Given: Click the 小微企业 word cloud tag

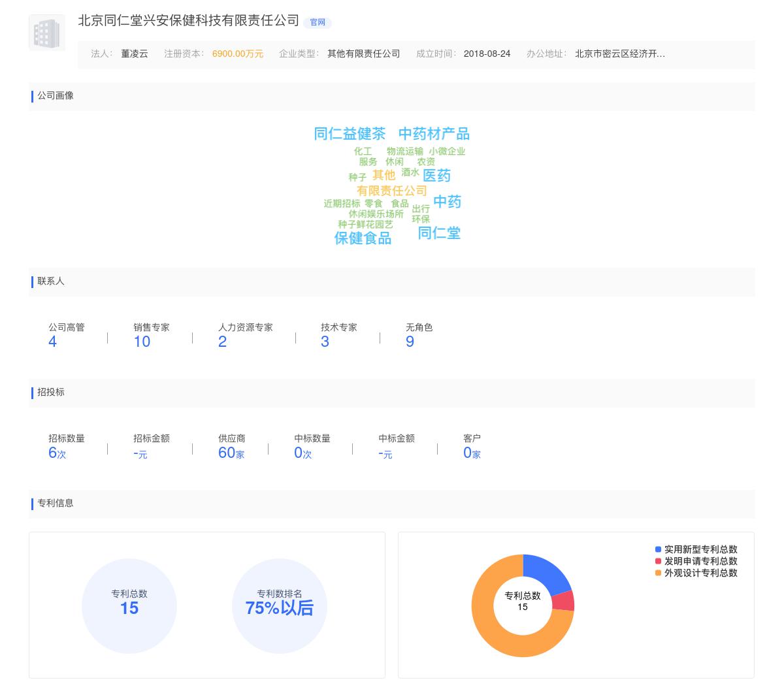Looking at the screenshot, I should (x=447, y=151).
